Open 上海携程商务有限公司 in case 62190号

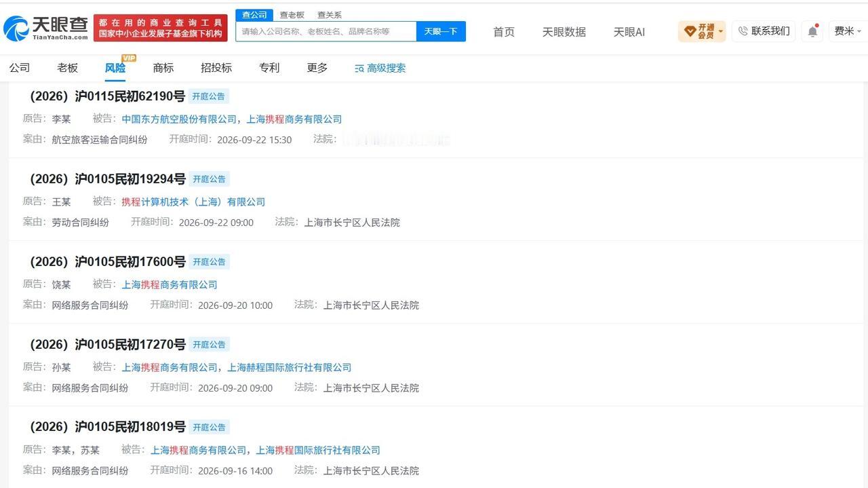click(x=294, y=119)
